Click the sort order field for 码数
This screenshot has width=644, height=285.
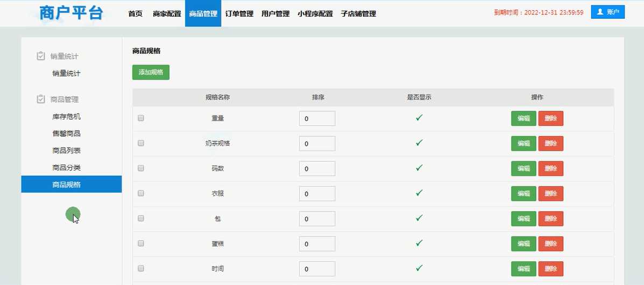pos(317,169)
